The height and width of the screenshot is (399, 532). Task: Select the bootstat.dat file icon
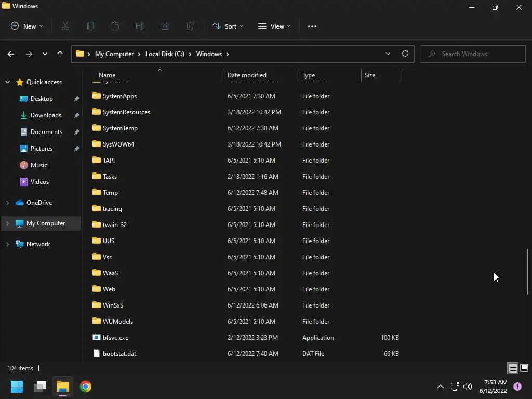pos(96,353)
